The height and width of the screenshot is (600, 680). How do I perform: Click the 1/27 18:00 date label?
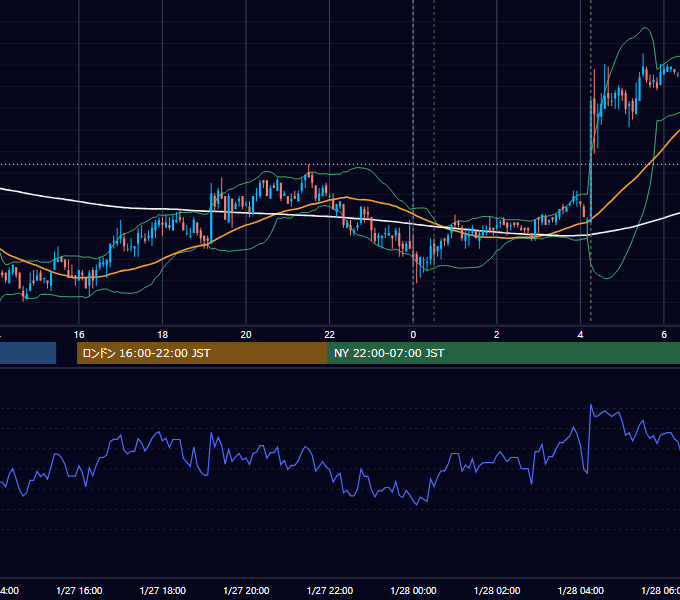163,590
